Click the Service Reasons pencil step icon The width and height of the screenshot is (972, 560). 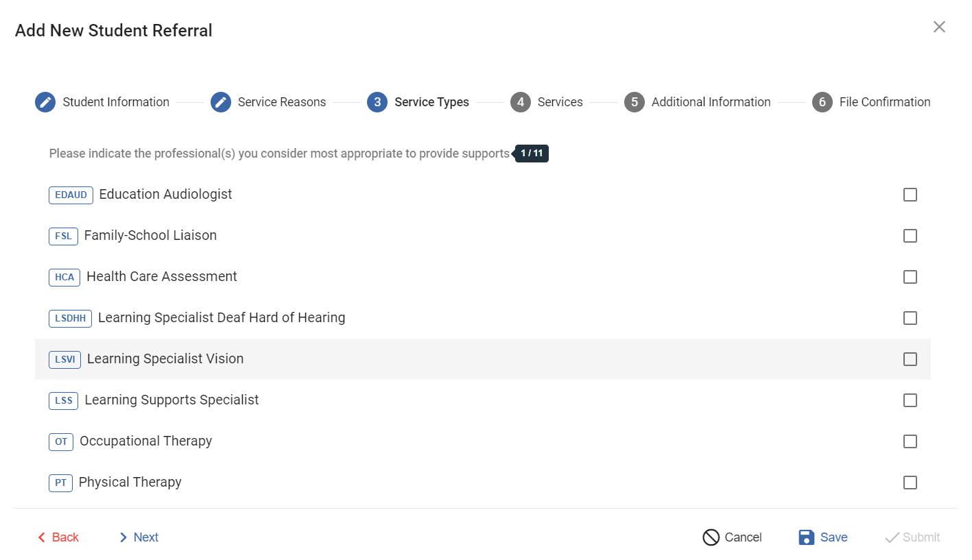pyautogui.click(x=221, y=102)
